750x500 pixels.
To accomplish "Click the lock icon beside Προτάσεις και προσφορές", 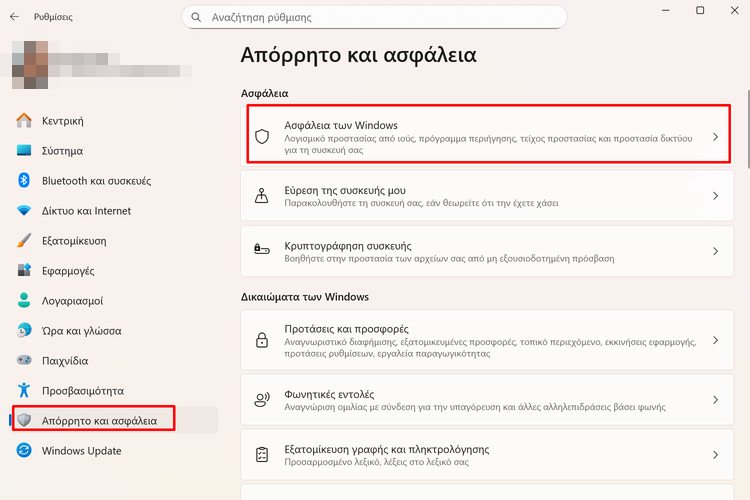I will 262,341.
